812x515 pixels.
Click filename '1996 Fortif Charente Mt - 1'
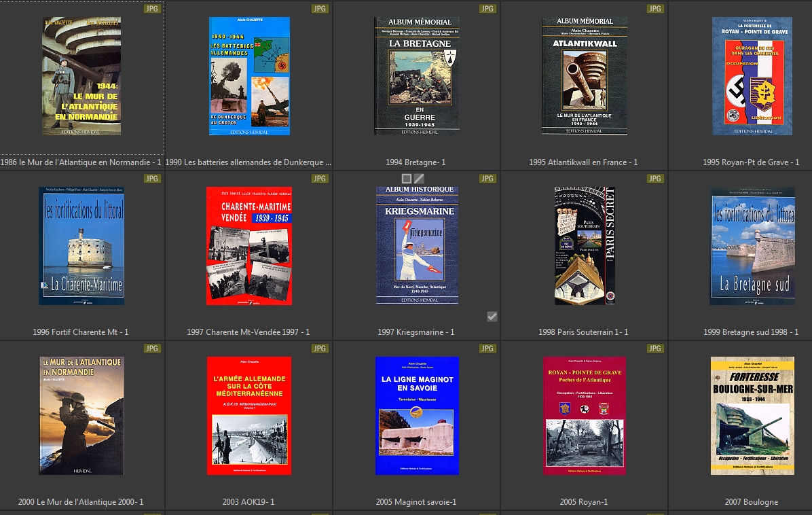click(81, 332)
